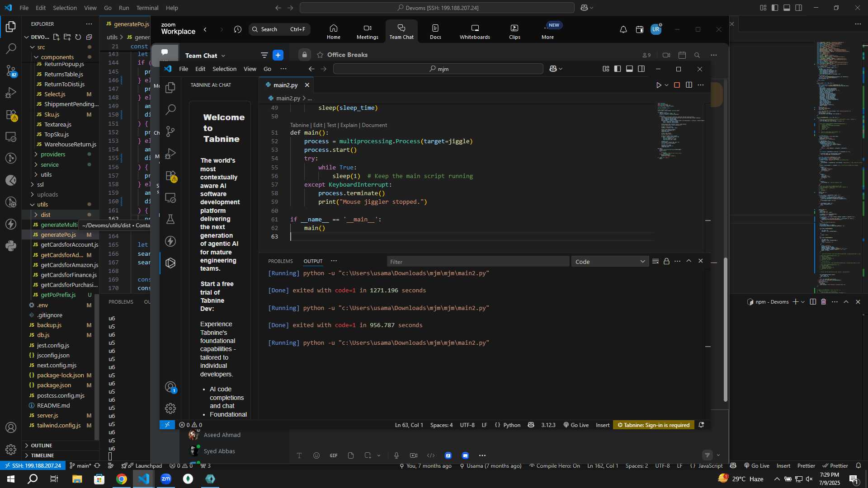The width and height of the screenshot is (868, 488).
Task: Toggle secondary sidebar in inner VS Code
Action: click(x=641, y=69)
